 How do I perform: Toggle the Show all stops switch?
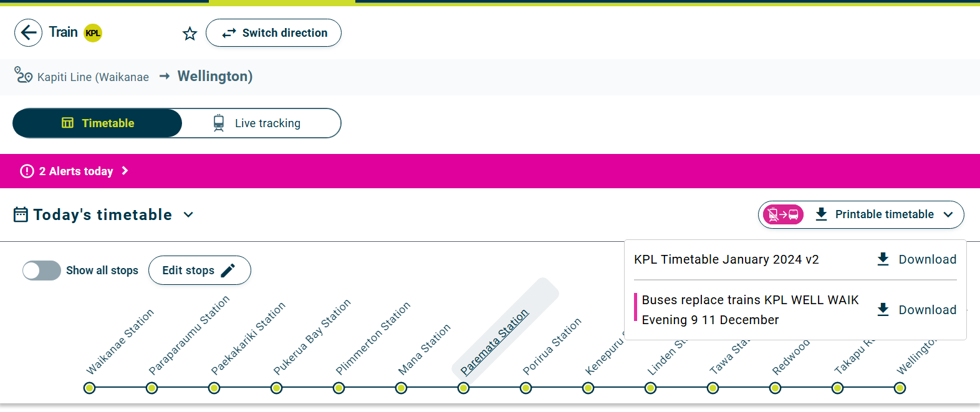42,271
